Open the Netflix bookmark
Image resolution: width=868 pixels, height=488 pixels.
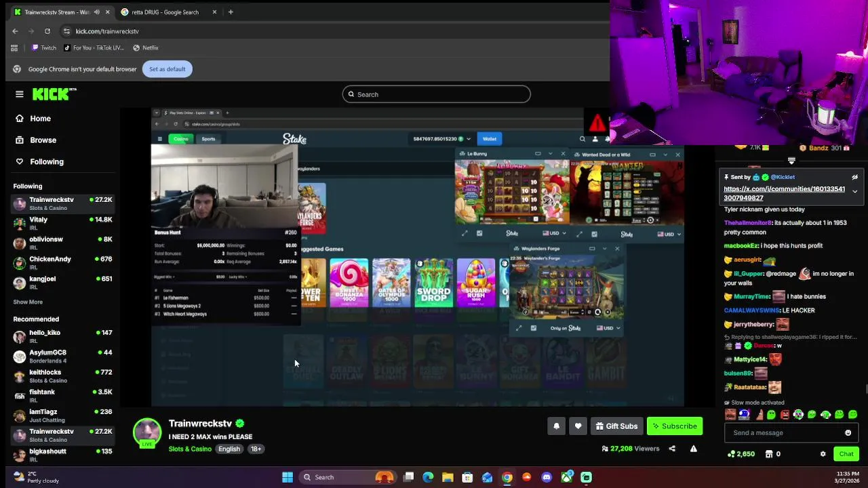tap(146, 48)
